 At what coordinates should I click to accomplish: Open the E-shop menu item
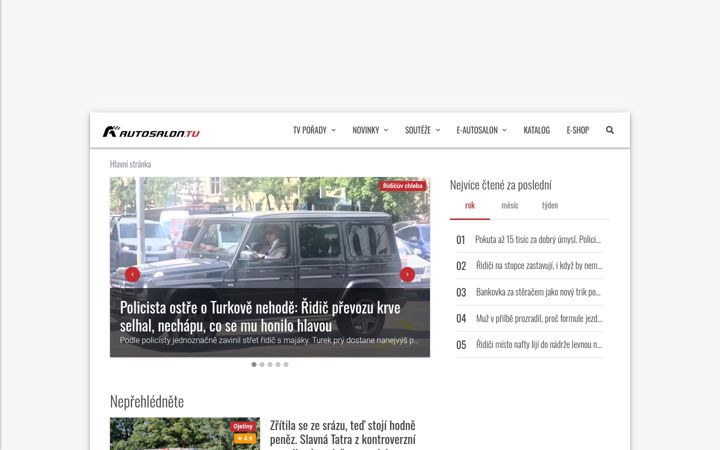tap(578, 130)
